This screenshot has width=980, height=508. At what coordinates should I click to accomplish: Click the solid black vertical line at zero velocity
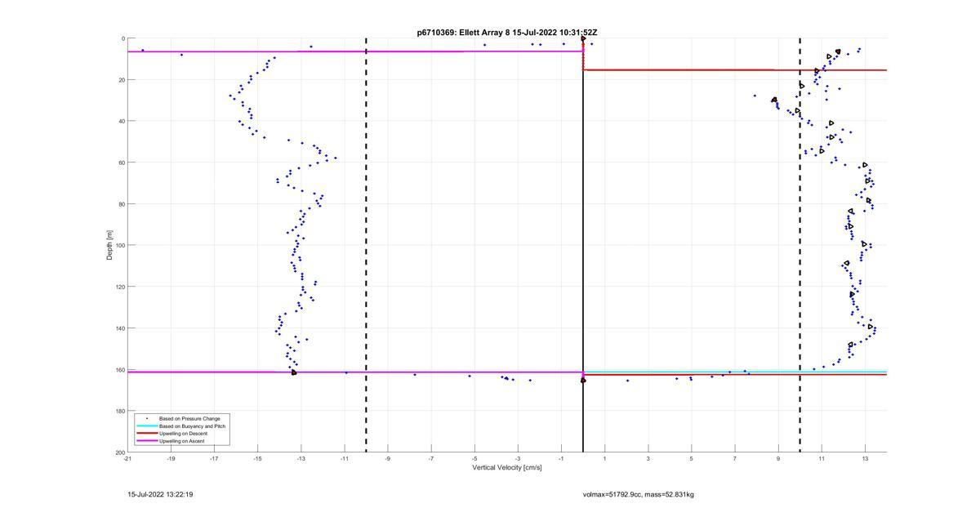pyautogui.click(x=583, y=245)
